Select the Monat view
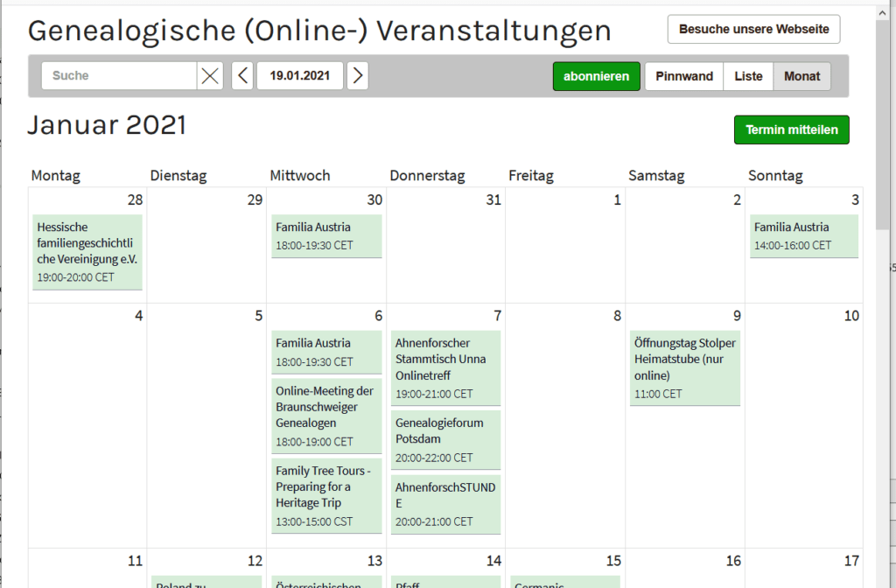 click(x=801, y=77)
